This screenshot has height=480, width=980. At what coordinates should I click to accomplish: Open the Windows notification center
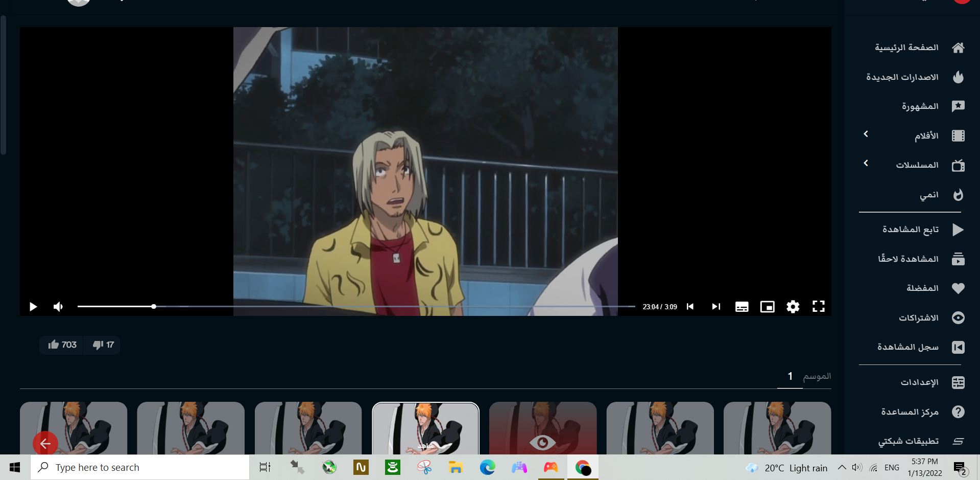(x=961, y=468)
